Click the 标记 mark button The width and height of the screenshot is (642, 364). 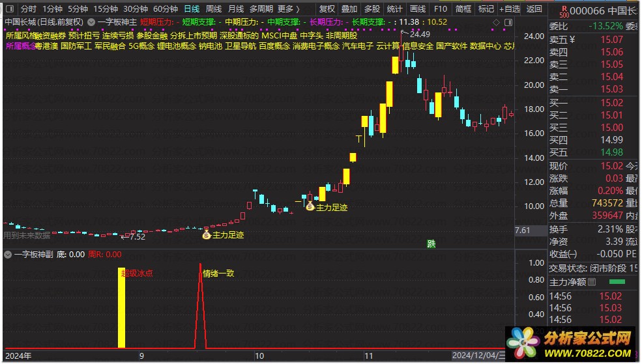[x=486, y=8]
